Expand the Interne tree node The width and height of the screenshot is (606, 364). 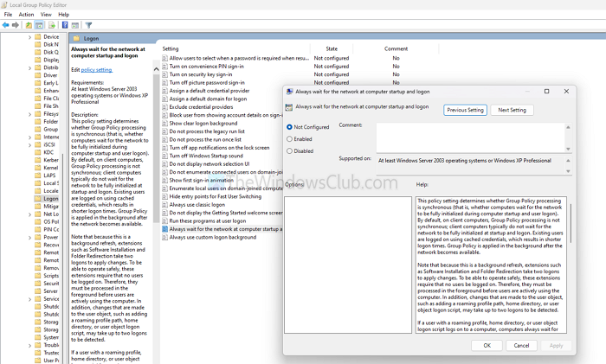29,137
